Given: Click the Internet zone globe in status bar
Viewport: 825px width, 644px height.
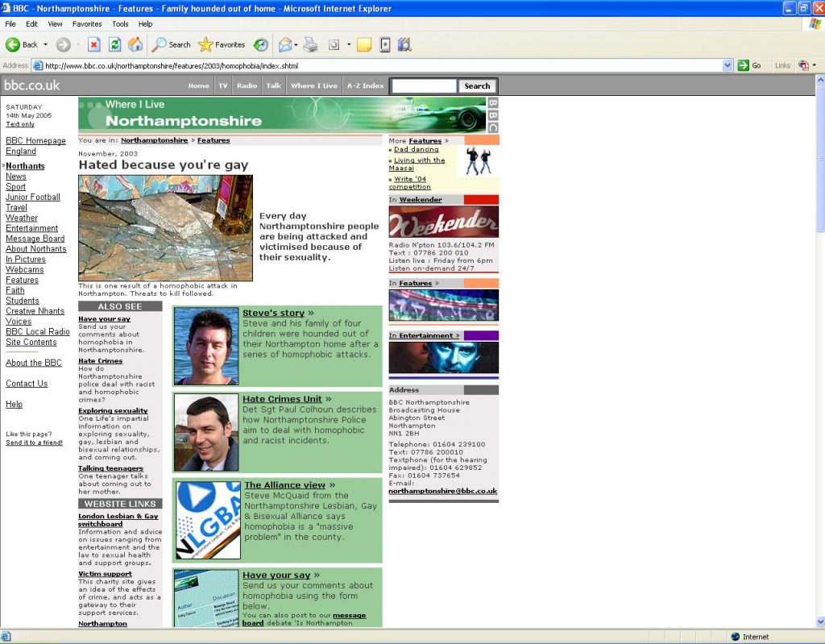Looking at the screenshot, I should pyautogui.click(x=736, y=637).
